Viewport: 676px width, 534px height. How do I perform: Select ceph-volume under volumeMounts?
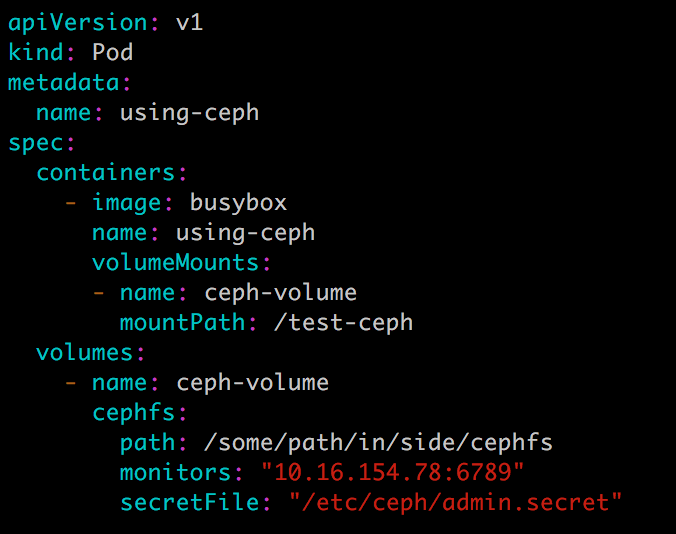(280, 294)
